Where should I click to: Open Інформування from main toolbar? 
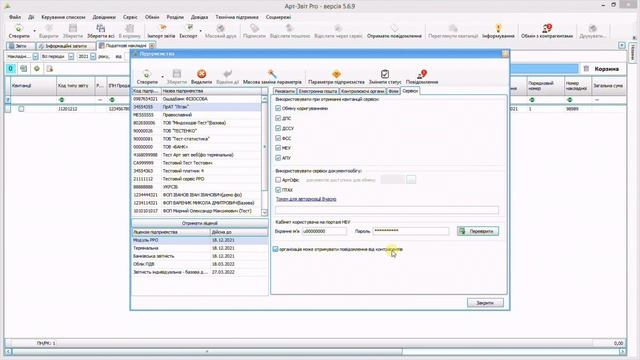coord(498,31)
